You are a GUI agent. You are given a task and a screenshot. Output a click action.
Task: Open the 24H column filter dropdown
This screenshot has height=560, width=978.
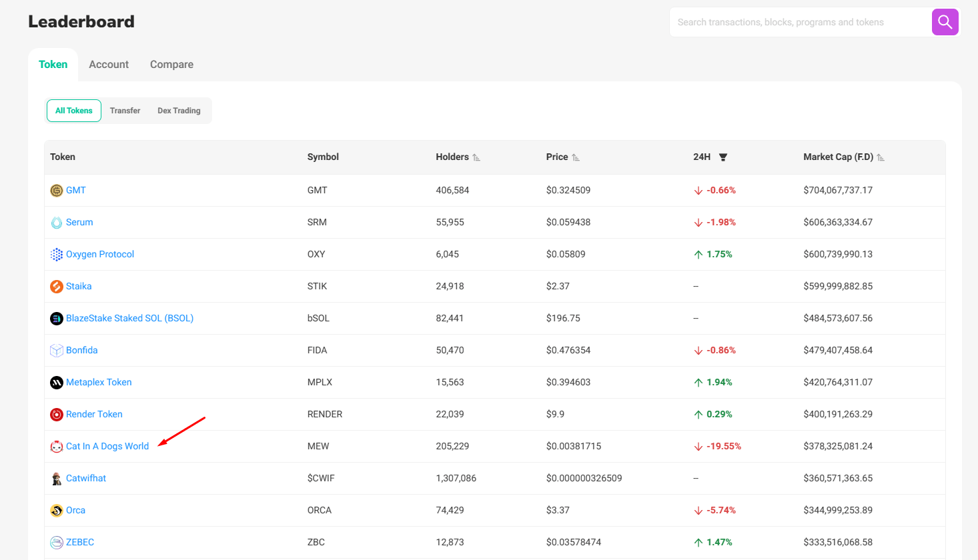point(723,157)
